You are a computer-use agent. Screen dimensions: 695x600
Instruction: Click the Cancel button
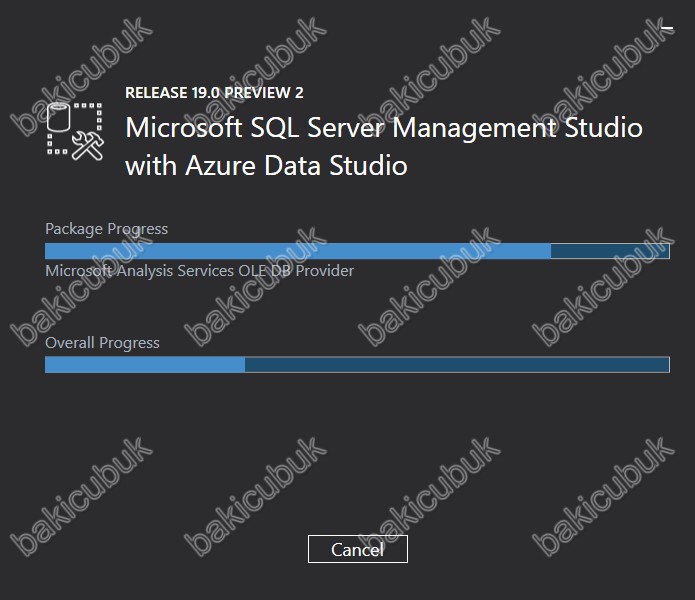(x=358, y=549)
